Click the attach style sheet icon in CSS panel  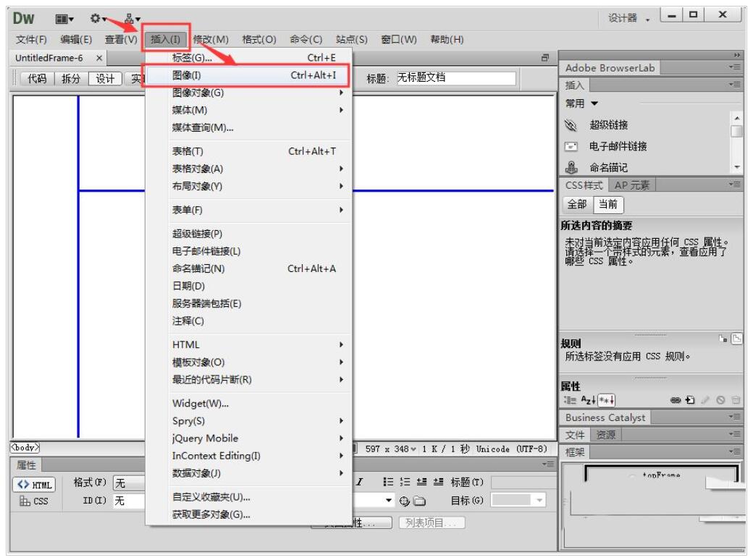pyautogui.click(x=675, y=399)
